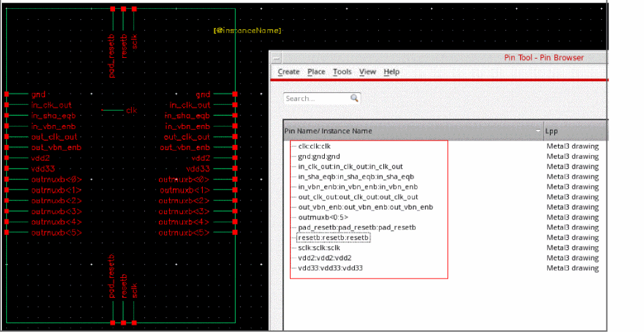Select the left gnd pin square on symbol
Image resolution: width=644 pixels, height=332 pixels.
click(6, 95)
